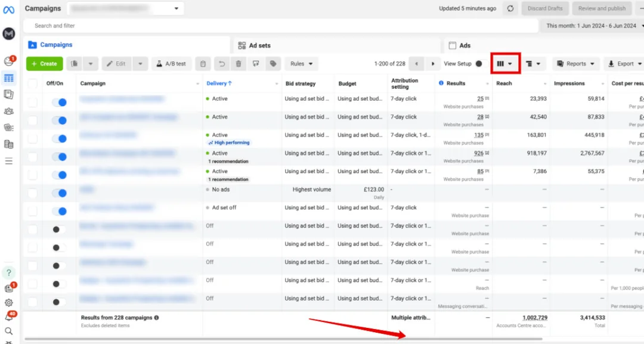The width and height of the screenshot is (644, 344).
Task: Turn off campaign with 926 results
Action: click(x=59, y=157)
